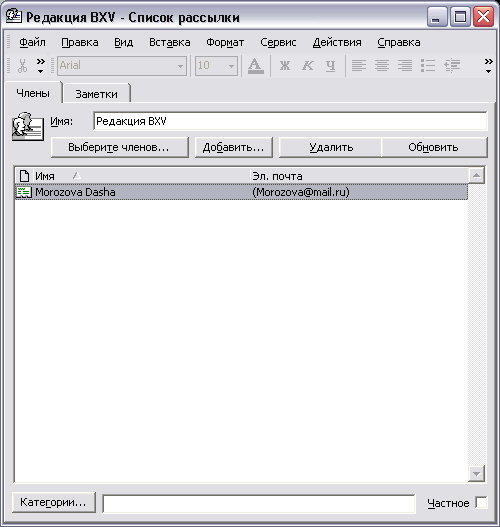
Task: Toggle bold Ж formatting icon
Action: (x=285, y=66)
